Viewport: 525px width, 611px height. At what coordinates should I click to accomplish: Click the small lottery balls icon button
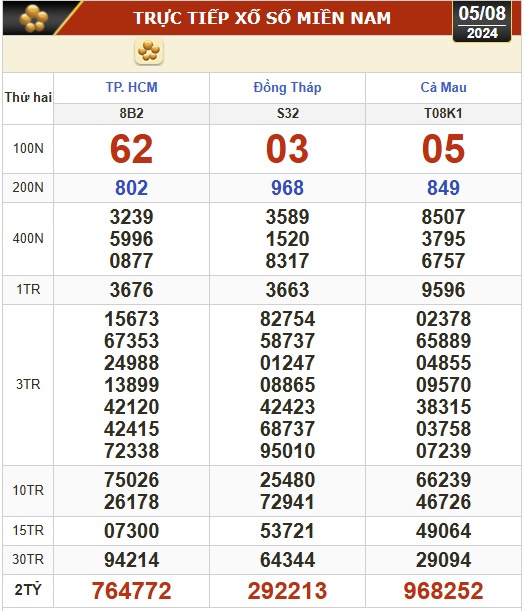click(x=149, y=51)
